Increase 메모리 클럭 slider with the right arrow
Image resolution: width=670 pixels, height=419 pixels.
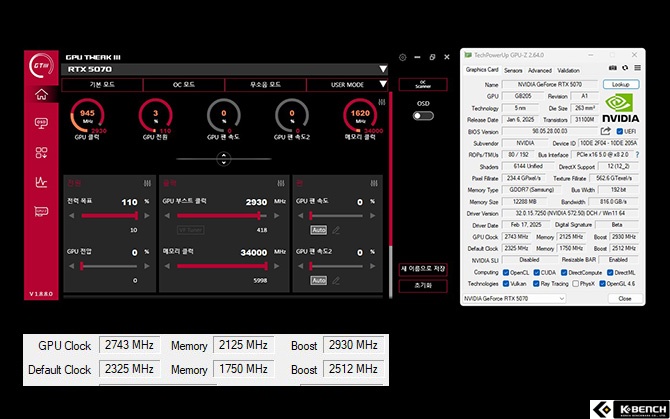(276, 266)
